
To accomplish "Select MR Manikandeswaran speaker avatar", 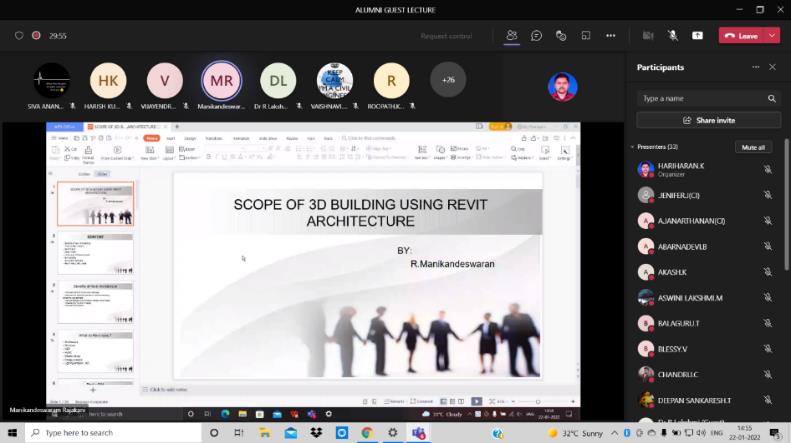I will coord(221,80).
